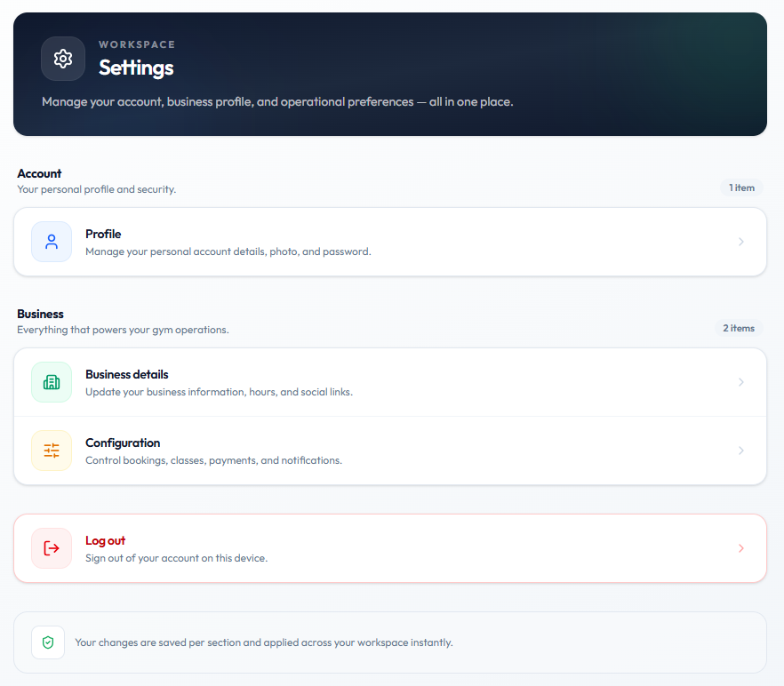Open the Profile row chevron
The height and width of the screenshot is (686, 784).
point(741,242)
